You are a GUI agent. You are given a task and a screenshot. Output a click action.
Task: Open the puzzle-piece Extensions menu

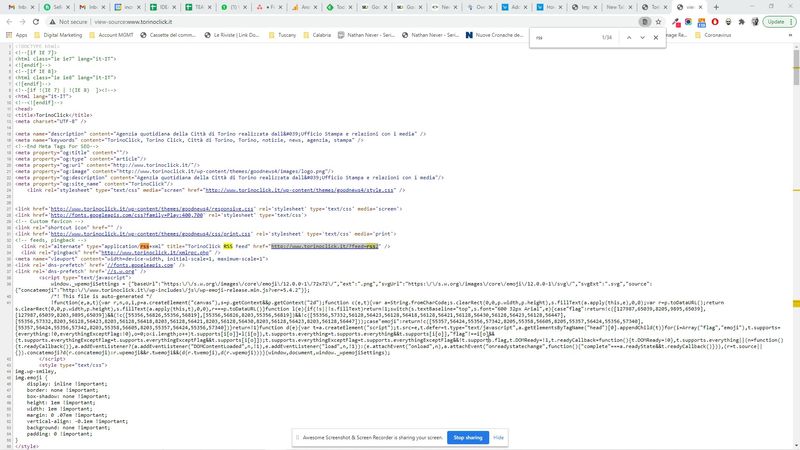[741, 22]
